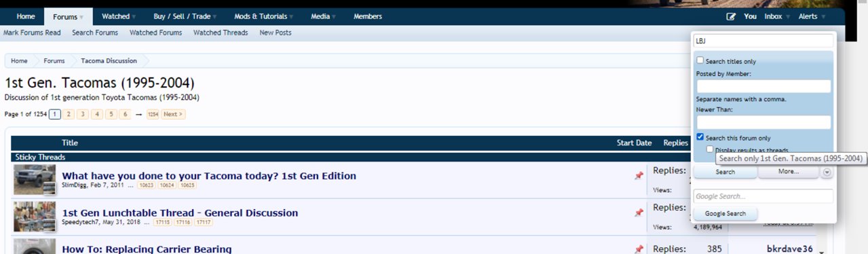Screen dimensions: 868x254
Task: Click the compose/edit icon beside You
Action: coord(731,16)
